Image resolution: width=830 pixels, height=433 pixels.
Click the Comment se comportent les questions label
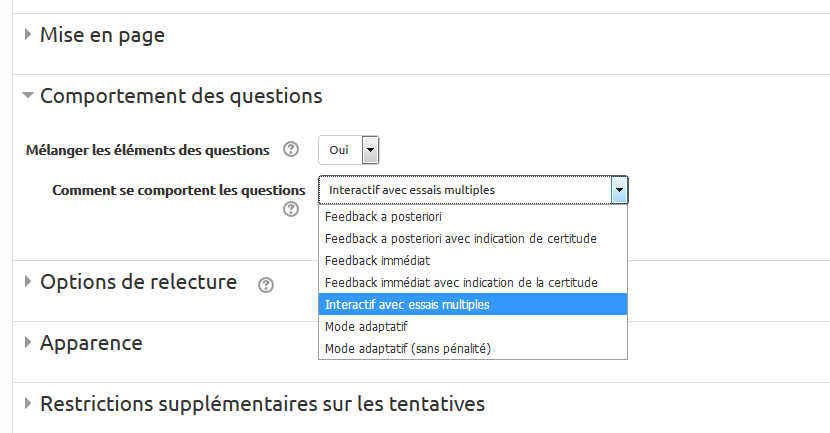(178, 189)
